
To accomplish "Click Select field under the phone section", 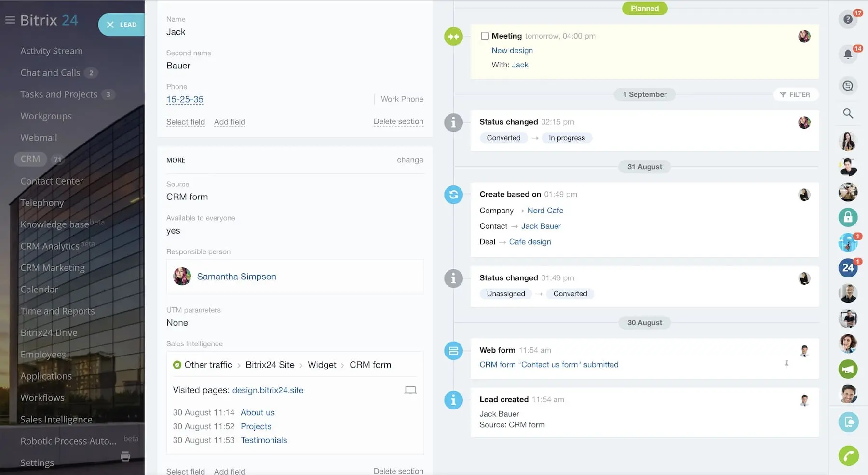I will pos(185,122).
